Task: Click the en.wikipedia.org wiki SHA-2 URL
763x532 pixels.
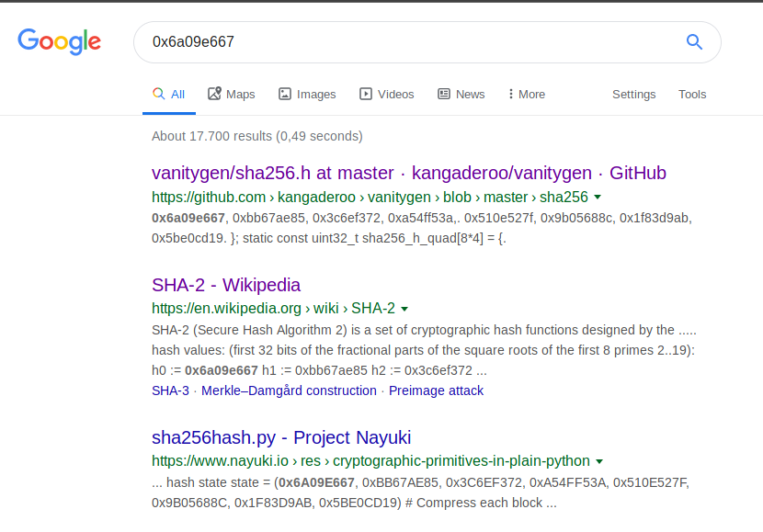Action: [x=273, y=309]
